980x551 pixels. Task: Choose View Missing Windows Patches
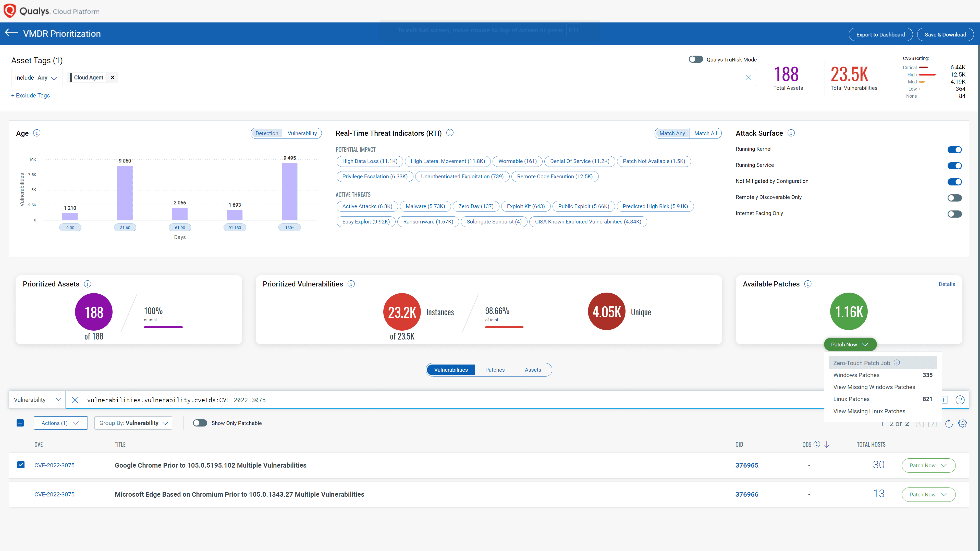point(883,387)
